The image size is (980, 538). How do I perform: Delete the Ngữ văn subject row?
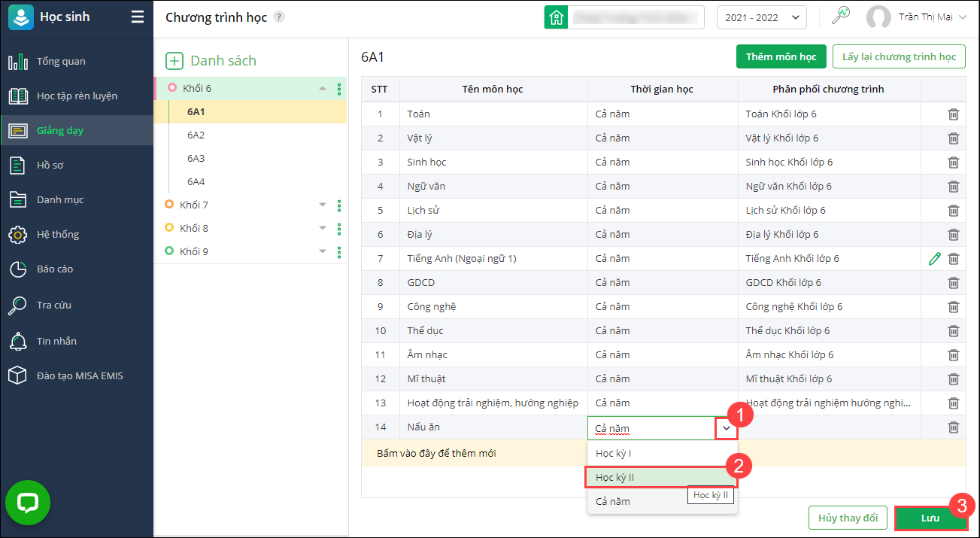click(x=953, y=187)
